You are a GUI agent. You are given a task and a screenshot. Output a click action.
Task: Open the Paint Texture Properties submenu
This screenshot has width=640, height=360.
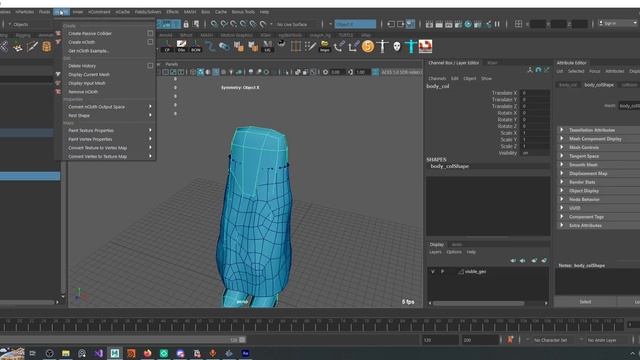click(109, 131)
